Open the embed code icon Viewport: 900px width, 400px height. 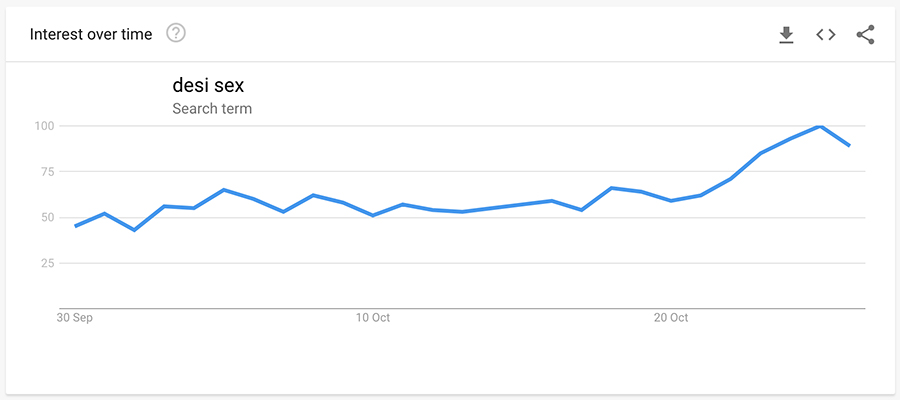[x=825, y=35]
